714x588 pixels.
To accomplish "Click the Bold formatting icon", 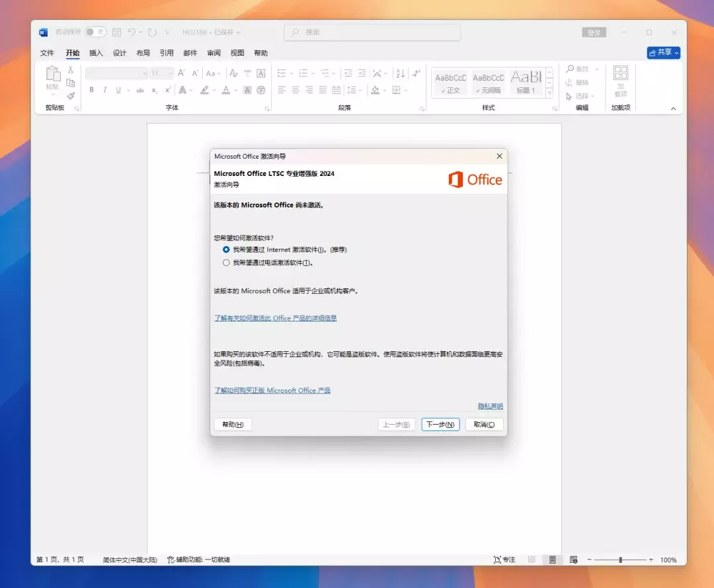I will pyautogui.click(x=91, y=90).
